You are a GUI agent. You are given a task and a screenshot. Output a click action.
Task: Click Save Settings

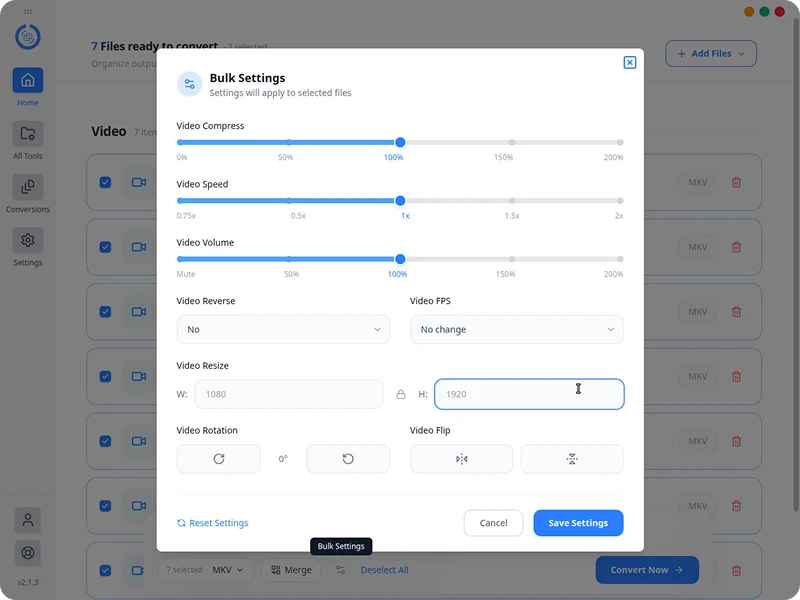578,523
